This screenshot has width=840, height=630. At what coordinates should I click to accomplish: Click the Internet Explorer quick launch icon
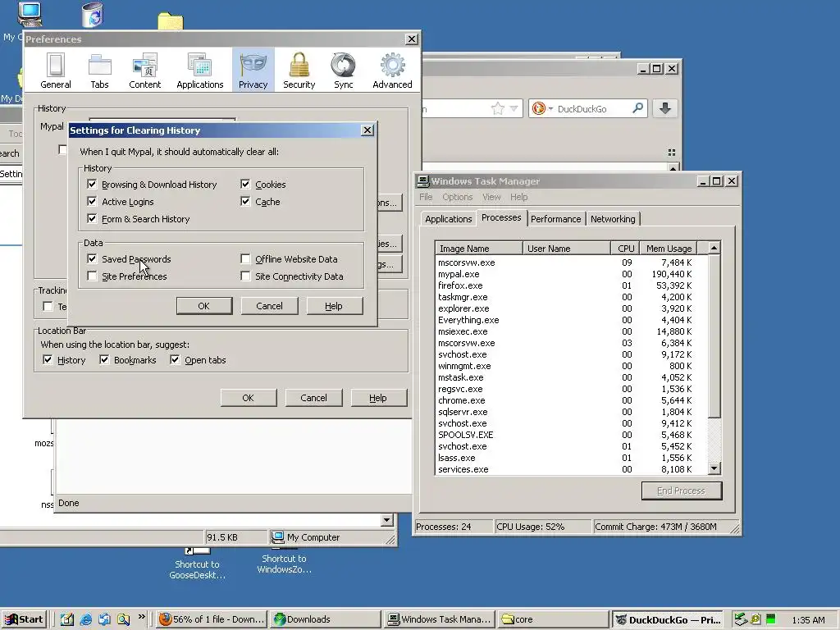(85, 619)
